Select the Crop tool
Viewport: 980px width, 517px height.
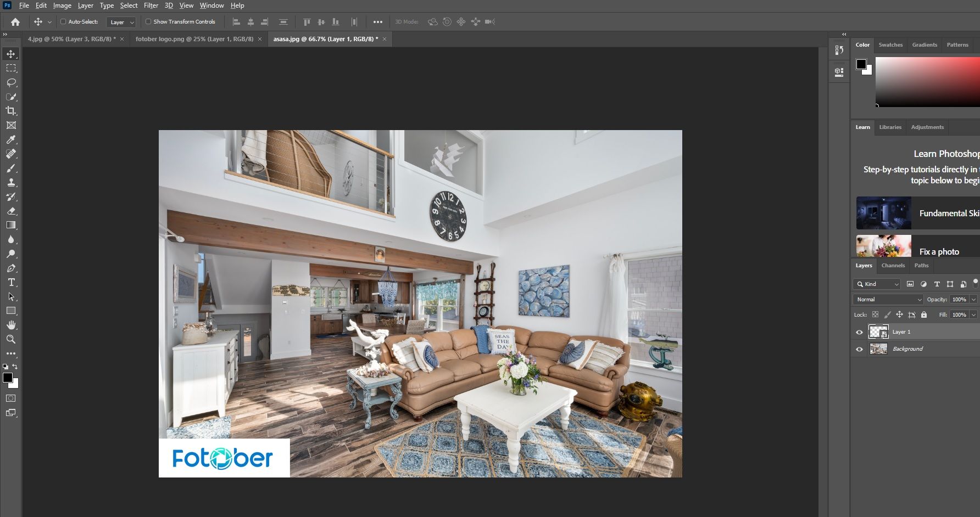[11, 111]
